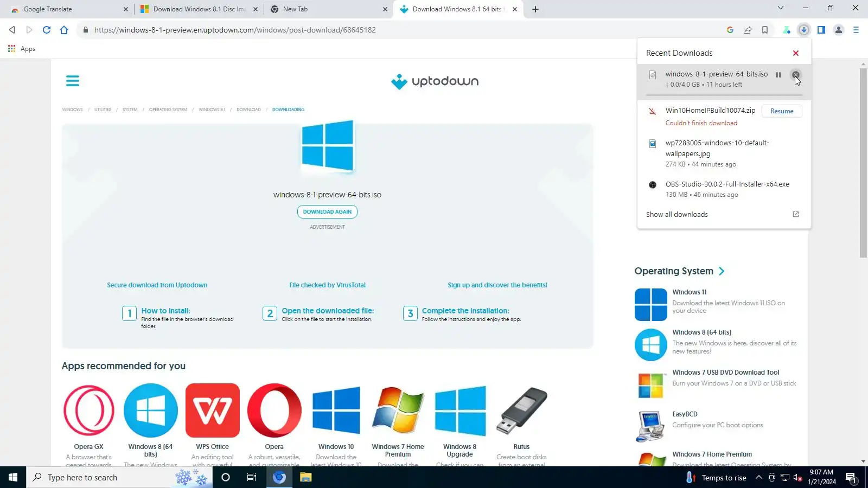Show hidden system tray icons
The height and width of the screenshot is (488, 868).
[758, 477]
